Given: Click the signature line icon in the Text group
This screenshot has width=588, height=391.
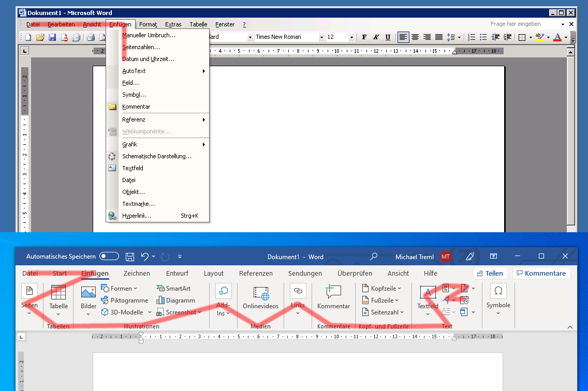Looking at the screenshot, I should pos(464,288).
